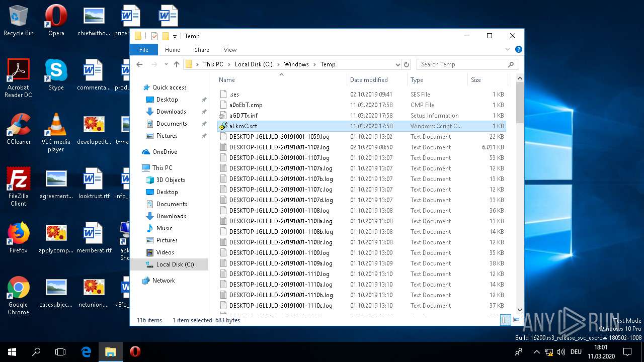The width and height of the screenshot is (644, 362).
Task: Switch to large icons view layout
Action: point(516,320)
